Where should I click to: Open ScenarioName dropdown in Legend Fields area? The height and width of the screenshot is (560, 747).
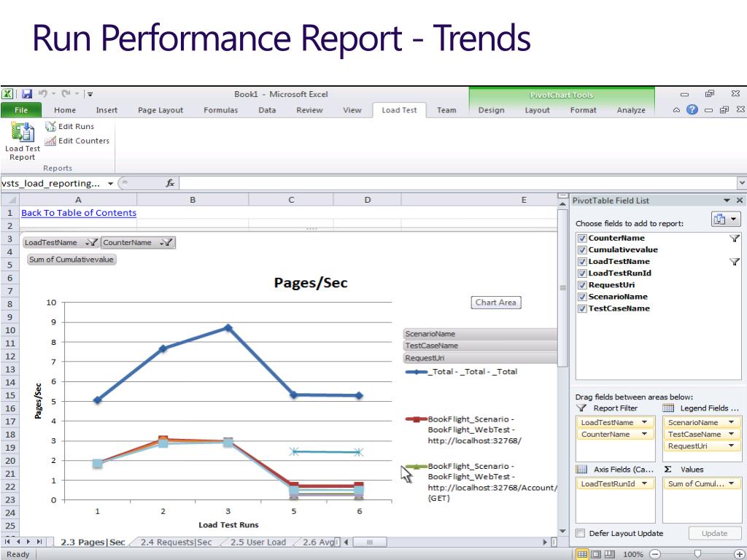731,422
